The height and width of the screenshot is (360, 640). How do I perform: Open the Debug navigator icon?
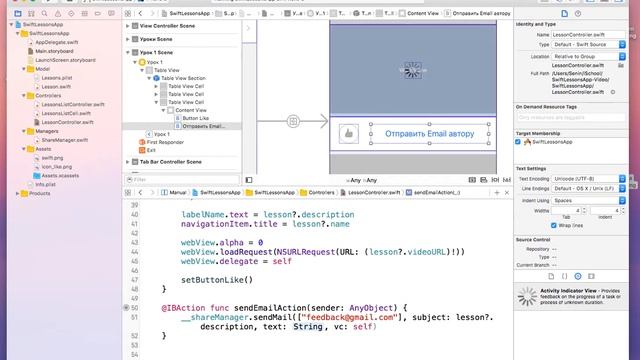(84, 13)
